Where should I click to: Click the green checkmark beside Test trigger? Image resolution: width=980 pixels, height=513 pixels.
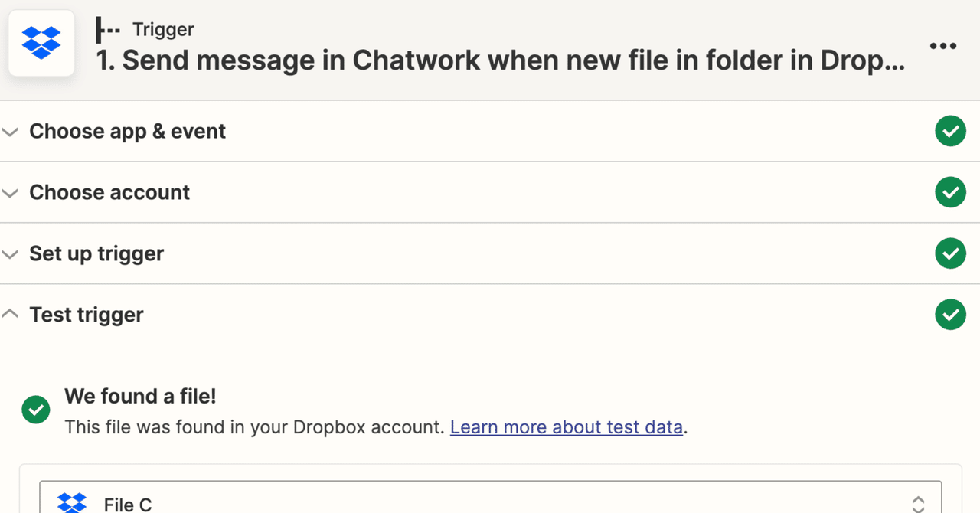point(950,314)
